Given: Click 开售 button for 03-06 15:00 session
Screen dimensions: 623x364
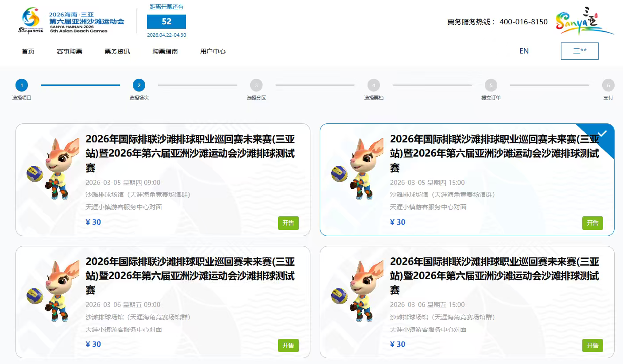Looking at the screenshot, I should click(592, 345).
